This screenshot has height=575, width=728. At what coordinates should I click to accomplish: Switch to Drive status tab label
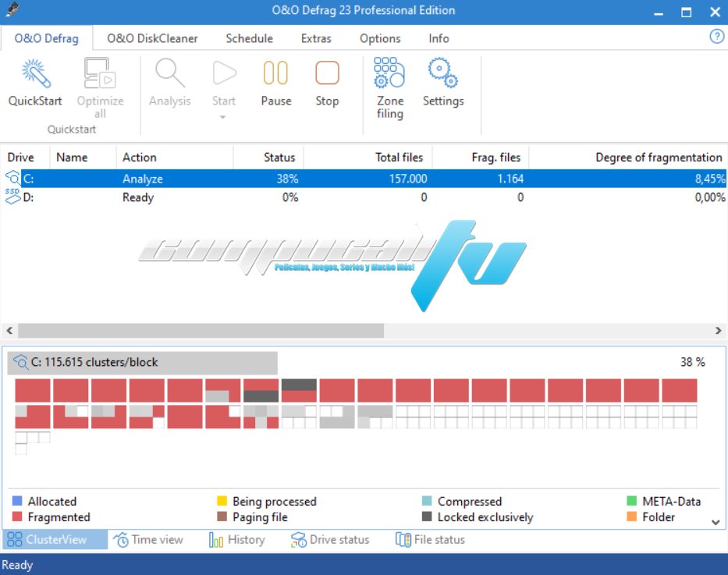pyautogui.click(x=339, y=539)
